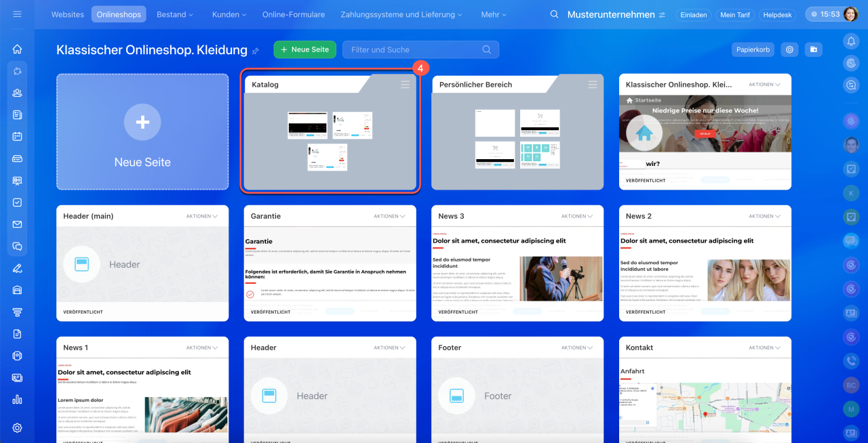Click the green Neue Seite button
Screen dimensions: 868x443
coord(305,49)
